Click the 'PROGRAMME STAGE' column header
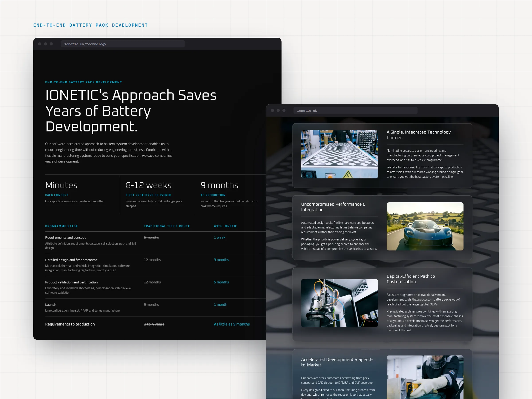 [x=62, y=226]
